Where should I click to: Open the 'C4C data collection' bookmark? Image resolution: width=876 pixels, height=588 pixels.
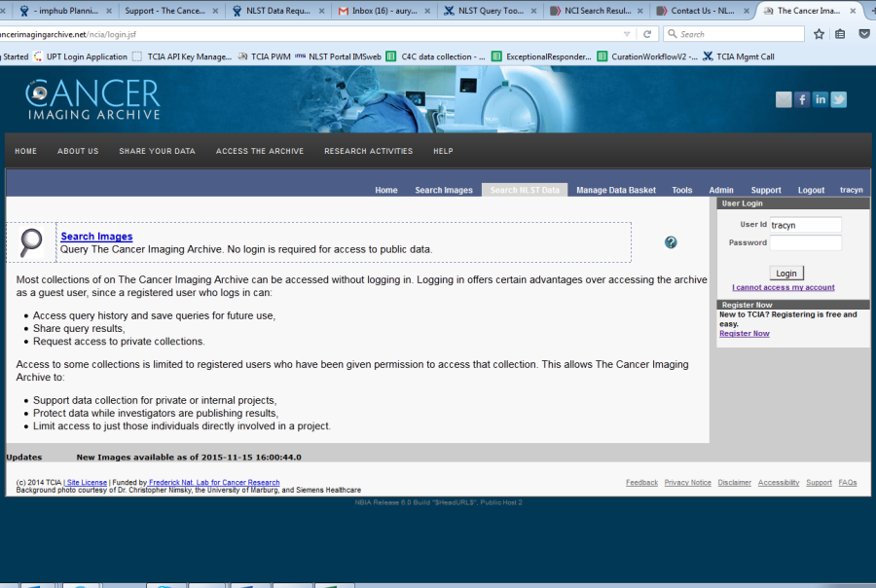point(436,56)
